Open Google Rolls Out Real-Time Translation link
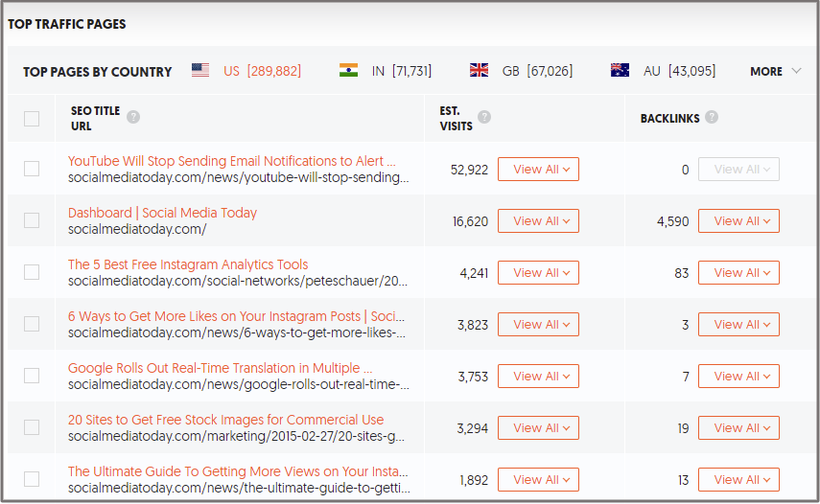Viewport: 820px width, 504px height. coord(221,368)
